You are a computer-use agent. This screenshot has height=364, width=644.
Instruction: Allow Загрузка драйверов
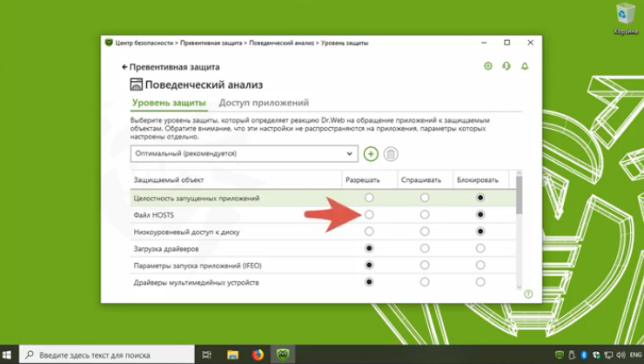(369, 248)
